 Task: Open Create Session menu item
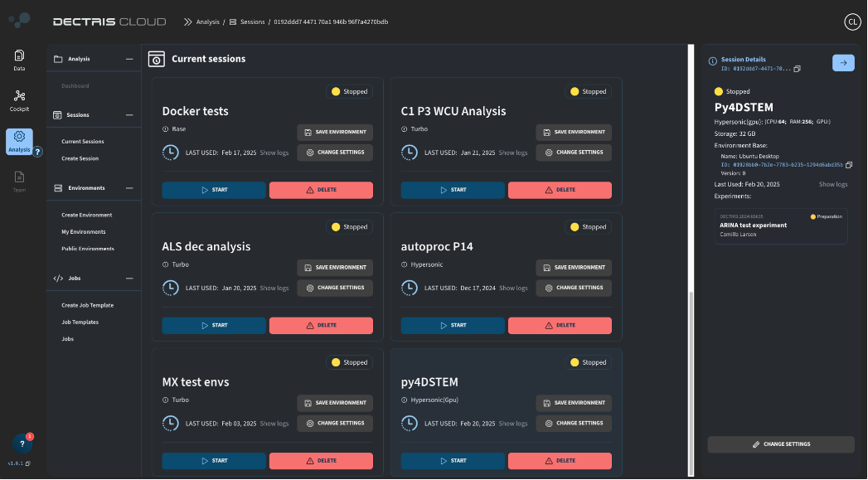(x=80, y=159)
